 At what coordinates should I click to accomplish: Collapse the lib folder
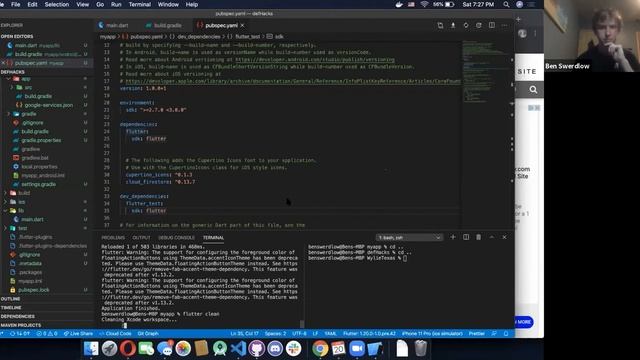click(5, 211)
